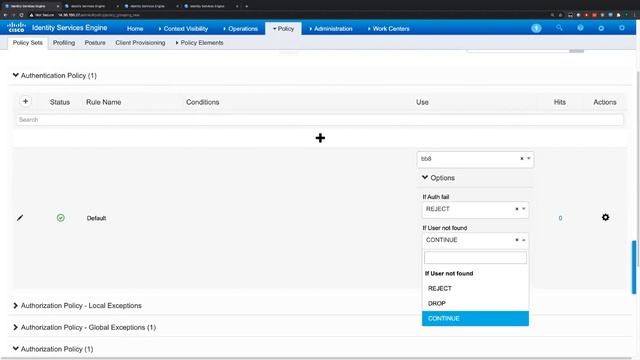
Task: Select highlighted CONTINUE option in list
Action: pos(475,319)
